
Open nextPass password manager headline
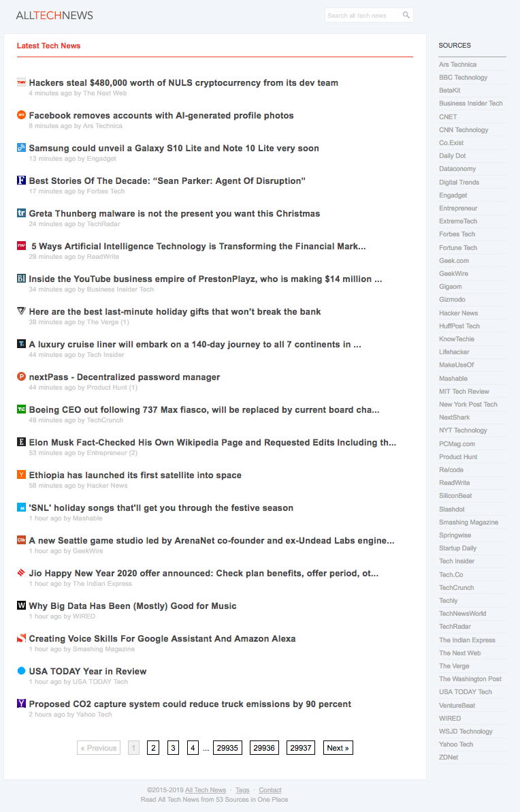click(124, 377)
